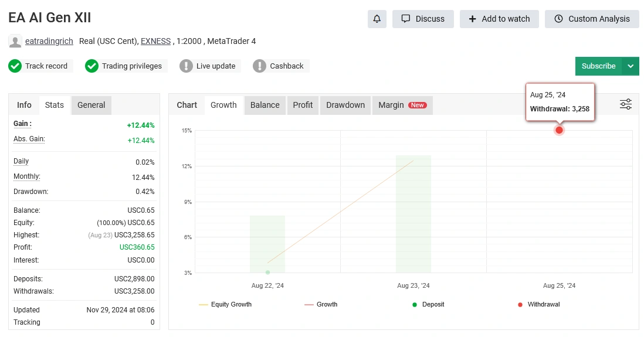644x337 pixels.
Task: Toggle Deposit markers in chart legend
Action: tap(428, 305)
